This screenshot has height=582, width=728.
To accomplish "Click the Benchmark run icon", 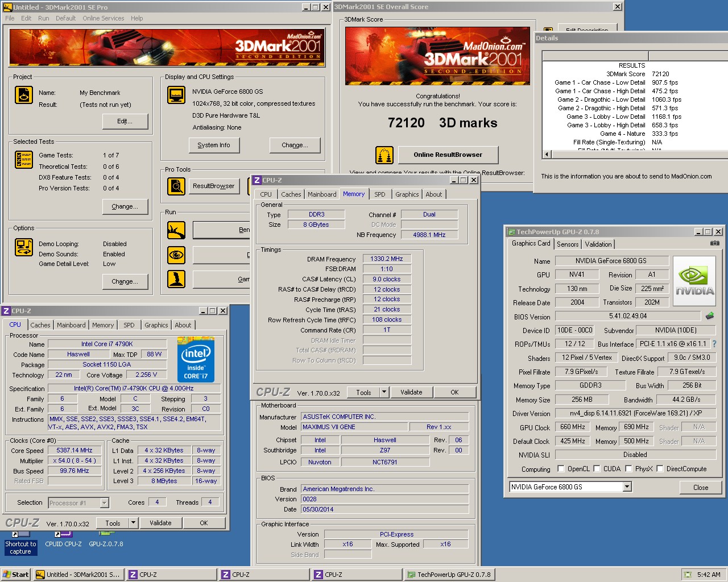I will pos(176,230).
